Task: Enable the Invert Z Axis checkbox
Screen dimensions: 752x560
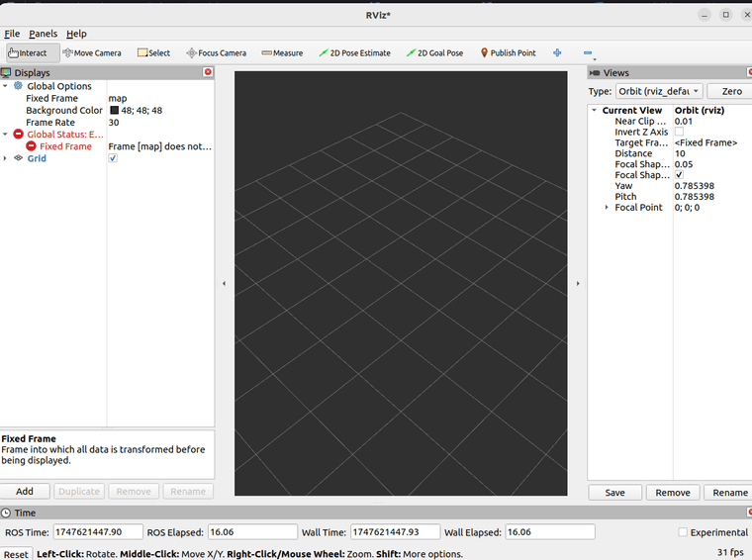Action: coord(679,132)
